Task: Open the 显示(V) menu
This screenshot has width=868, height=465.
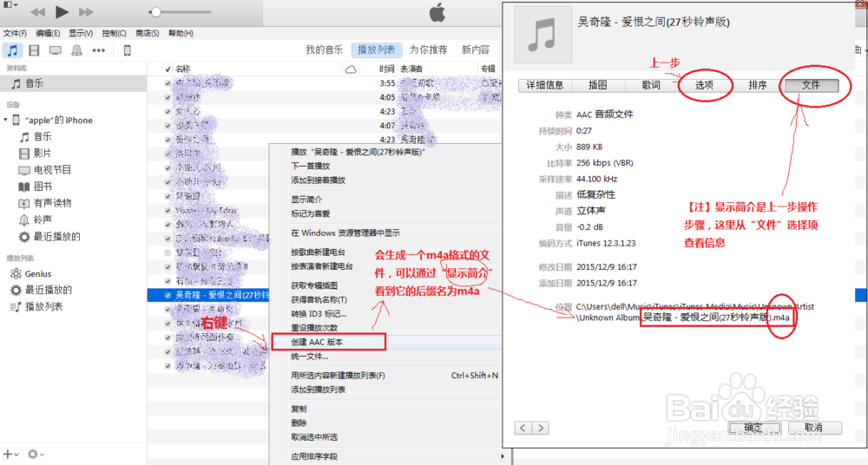Action: point(81,33)
